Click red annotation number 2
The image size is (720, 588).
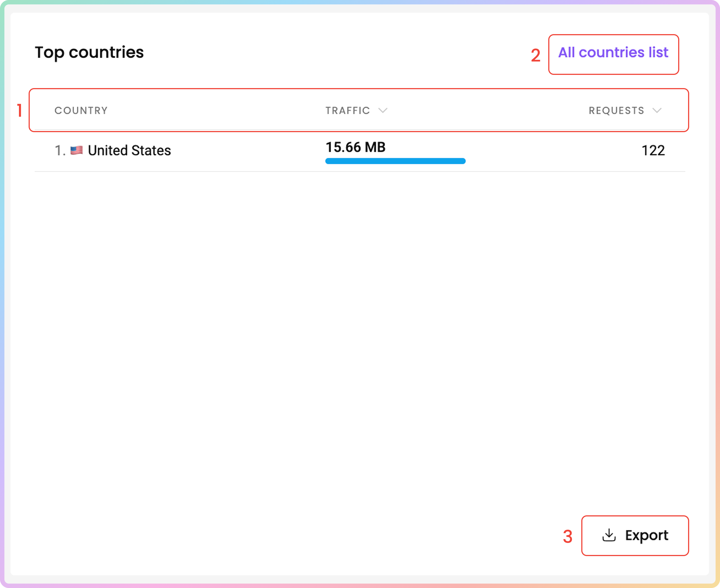tap(535, 56)
